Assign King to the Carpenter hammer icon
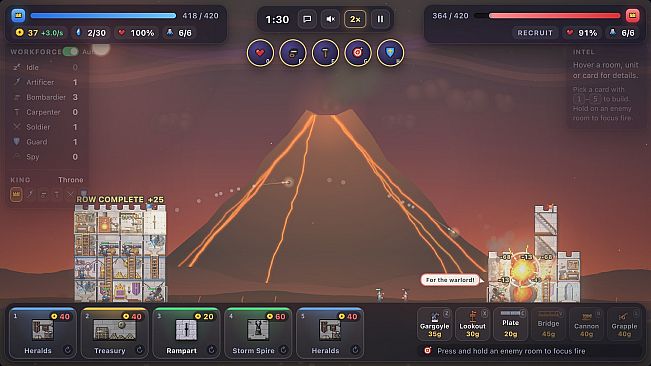Screen dimensions: 651x366 click(x=57, y=194)
